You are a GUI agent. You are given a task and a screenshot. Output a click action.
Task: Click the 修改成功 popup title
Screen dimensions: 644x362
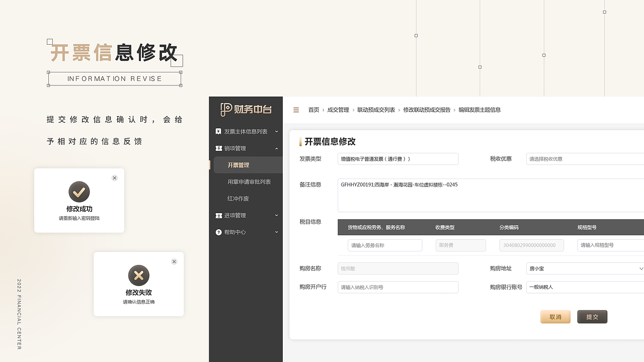click(79, 209)
